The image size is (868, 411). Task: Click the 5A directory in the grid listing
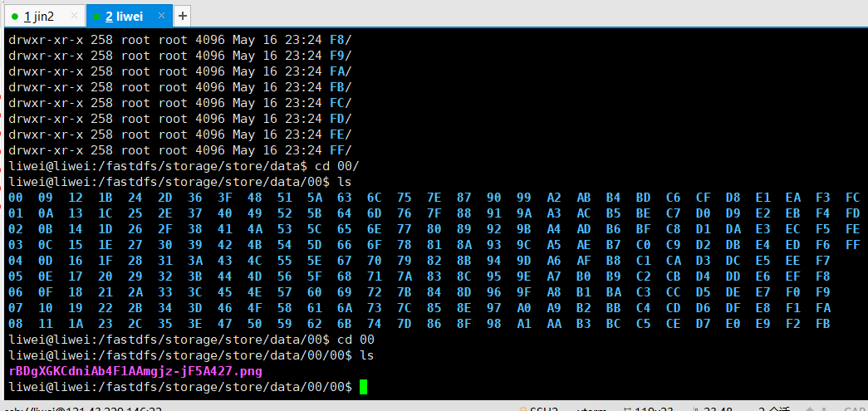[x=315, y=198]
